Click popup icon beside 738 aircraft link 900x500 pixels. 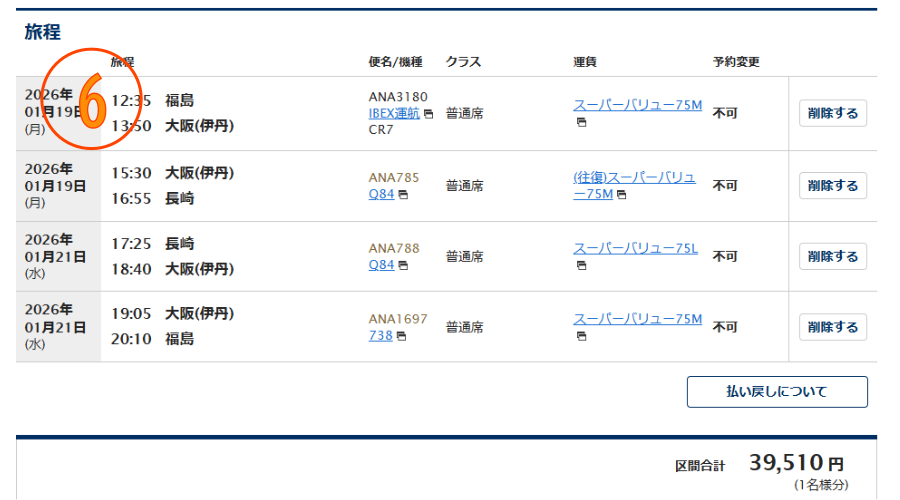[x=401, y=336]
